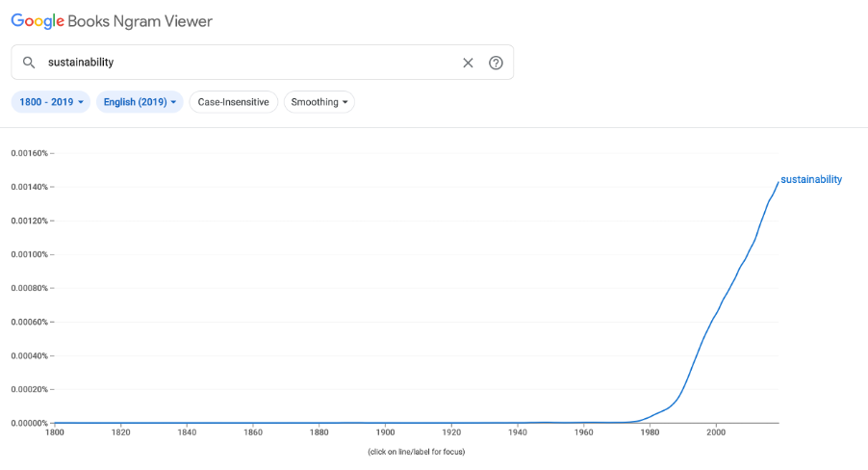Click the search magnifier icon
This screenshot has height=470, width=868.
[x=29, y=63]
